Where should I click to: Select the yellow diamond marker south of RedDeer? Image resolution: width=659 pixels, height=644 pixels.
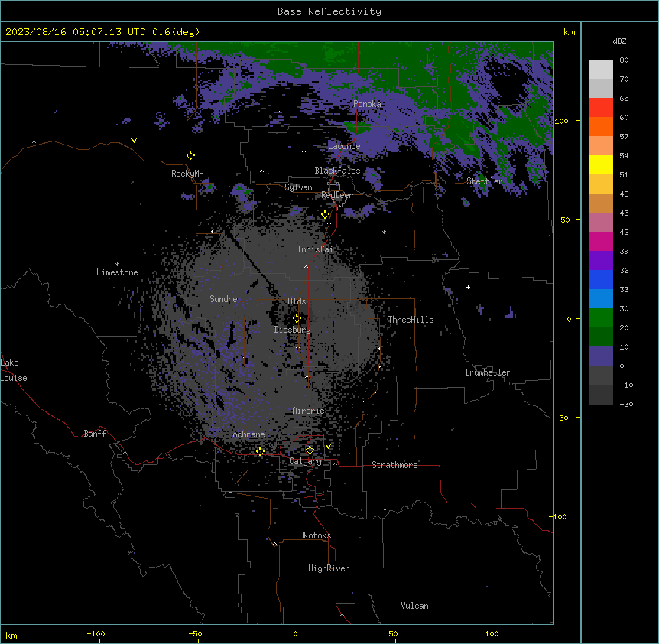[325, 215]
